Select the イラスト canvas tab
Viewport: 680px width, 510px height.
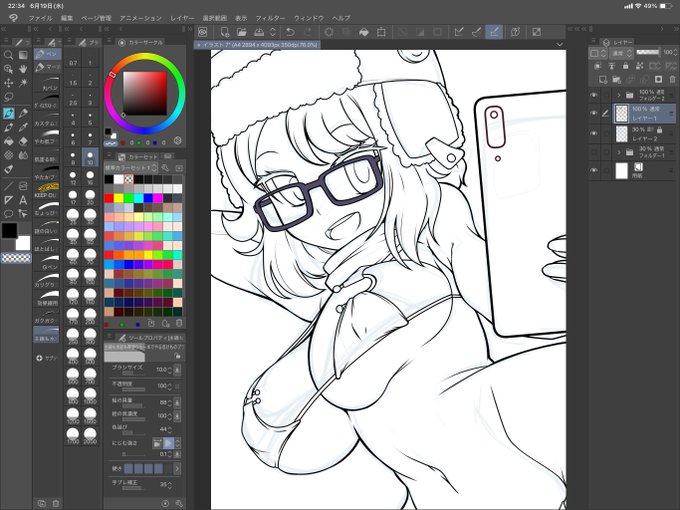tap(257, 44)
